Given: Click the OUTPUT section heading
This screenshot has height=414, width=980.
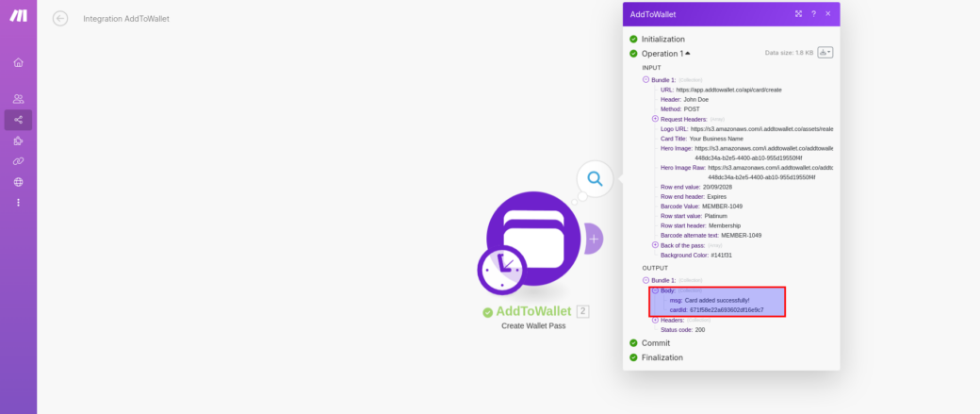Looking at the screenshot, I should click(x=655, y=268).
